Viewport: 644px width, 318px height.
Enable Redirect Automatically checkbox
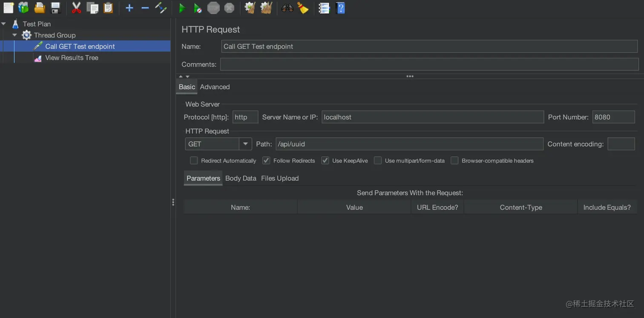(x=194, y=161)
